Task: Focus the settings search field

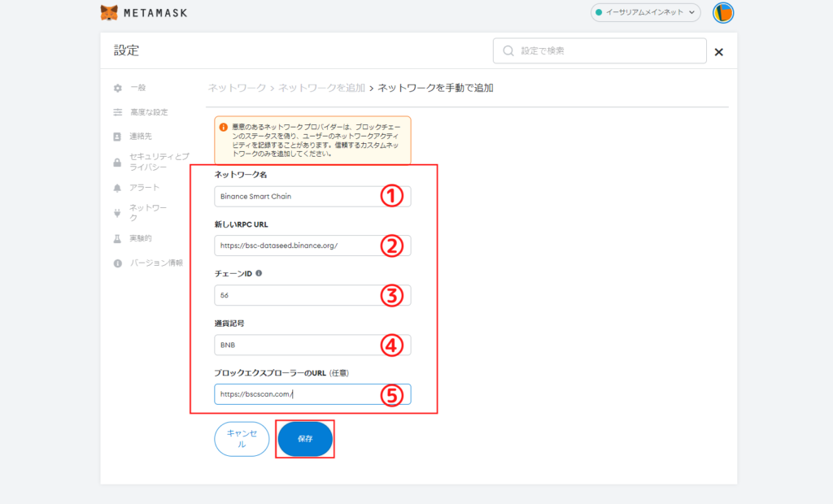Action: click(600, 51)
